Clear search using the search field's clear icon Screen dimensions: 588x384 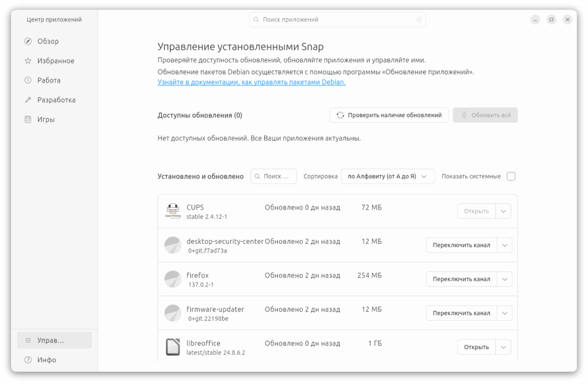click(419, 20)
